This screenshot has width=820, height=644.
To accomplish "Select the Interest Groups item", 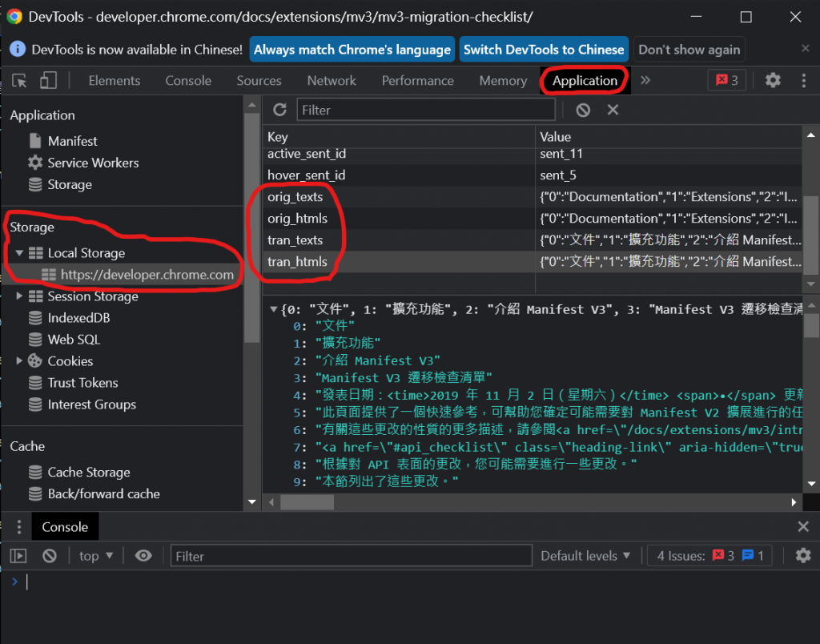I will pyautogui.click(x=91, y=404).
